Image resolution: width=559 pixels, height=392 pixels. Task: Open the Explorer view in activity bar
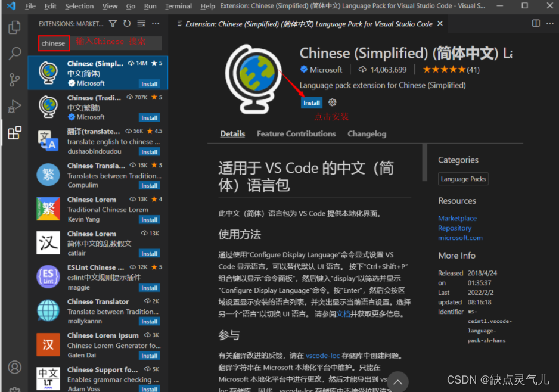point(14,27)
